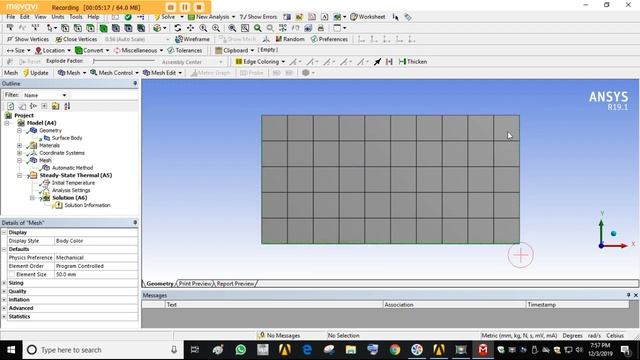Expand the Materials tree node
Viewport: 640px width, 360px height.
tap(19, 145)
